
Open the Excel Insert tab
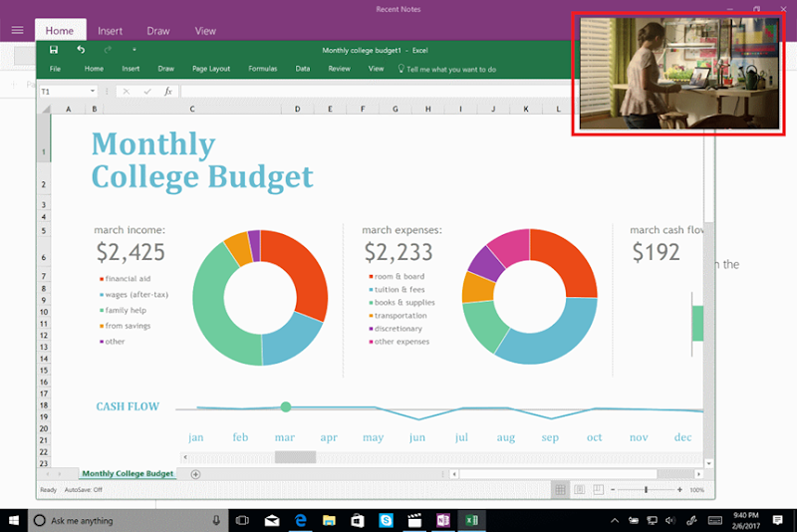[131, 69]
